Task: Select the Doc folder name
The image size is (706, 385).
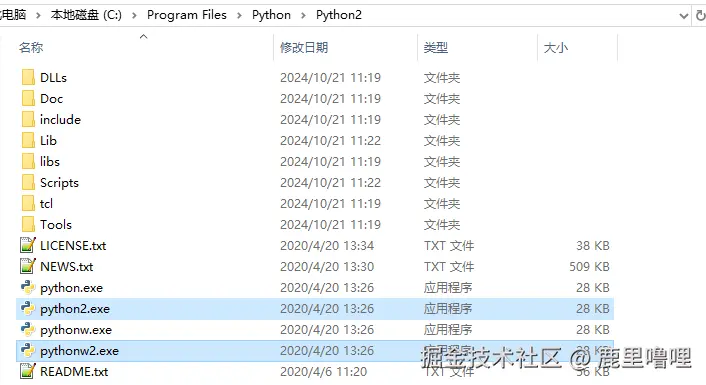Action: click(51, 99)
